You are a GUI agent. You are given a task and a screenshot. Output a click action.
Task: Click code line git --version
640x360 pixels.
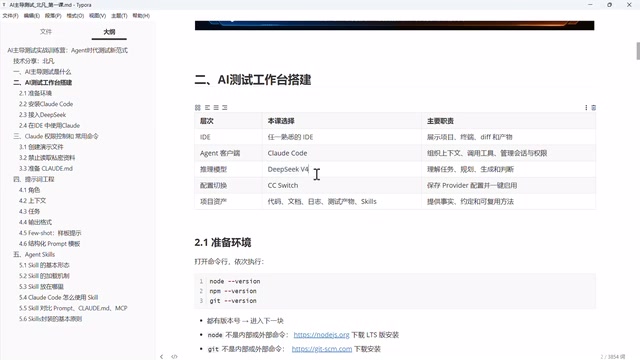tap(233, 301)
